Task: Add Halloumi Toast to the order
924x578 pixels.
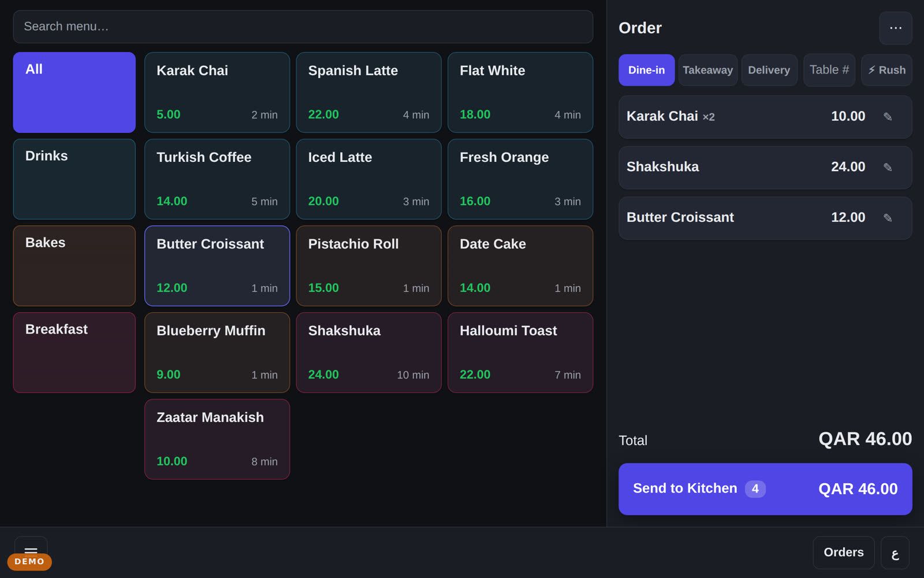Action: [x=520, y=353]
